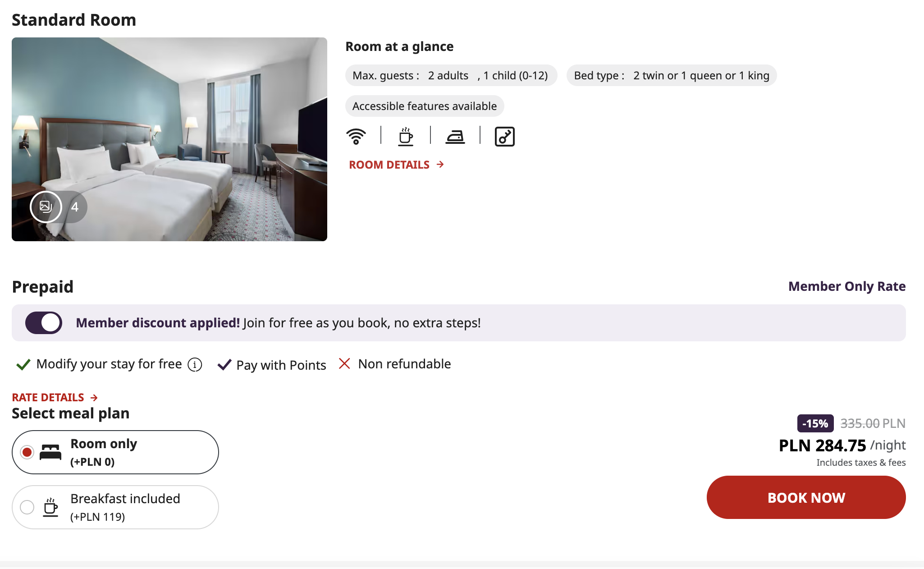924x569 pixels.
Task: Click the Bed type info chip
Action: click(x=671, y=75)
